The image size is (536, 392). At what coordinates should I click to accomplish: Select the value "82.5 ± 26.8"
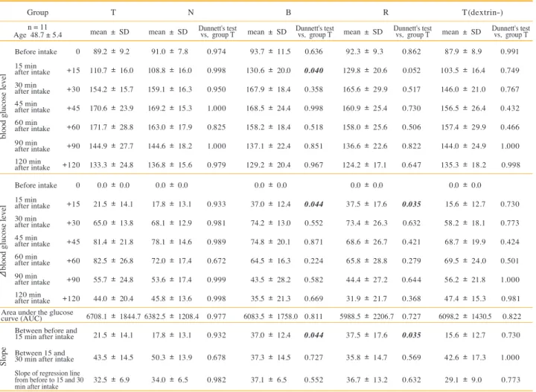click(113, 261)
